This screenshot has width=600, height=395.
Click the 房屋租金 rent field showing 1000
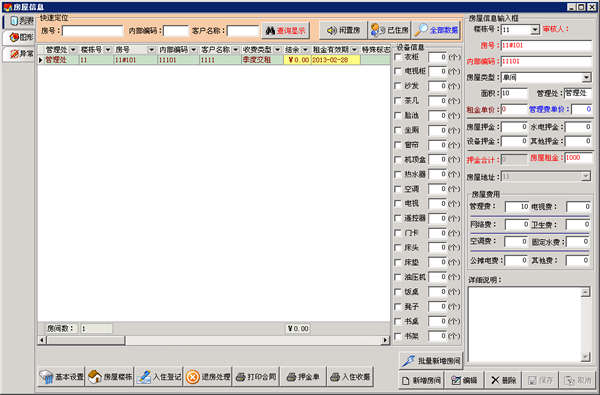coord(579,158)
